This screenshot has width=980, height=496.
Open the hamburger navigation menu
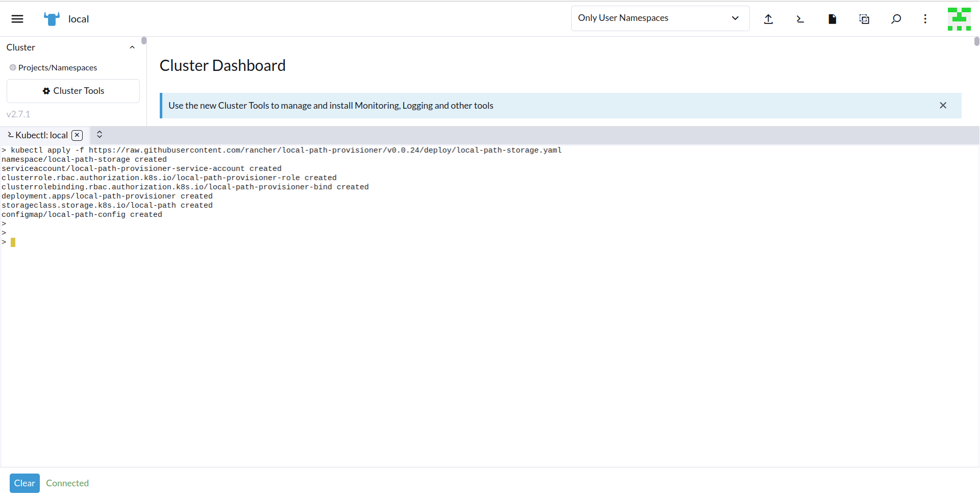pyautogui.click(x=17, y=19)
